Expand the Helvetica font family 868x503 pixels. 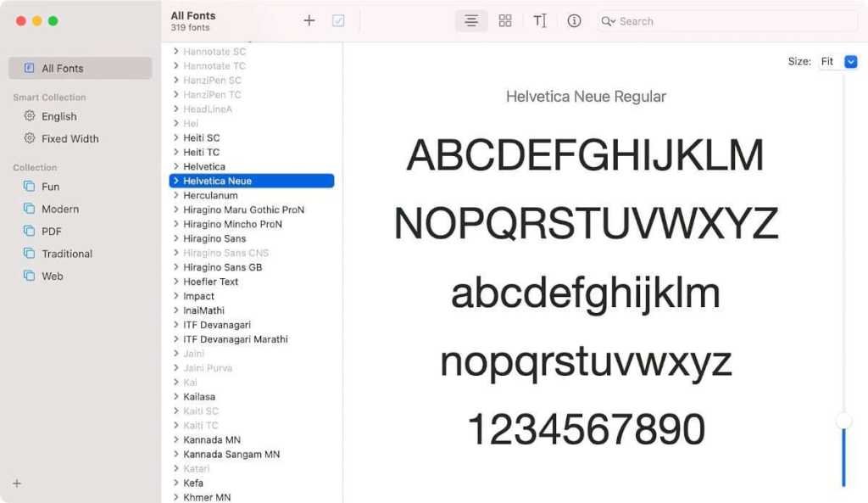click(x=176, y=166)
